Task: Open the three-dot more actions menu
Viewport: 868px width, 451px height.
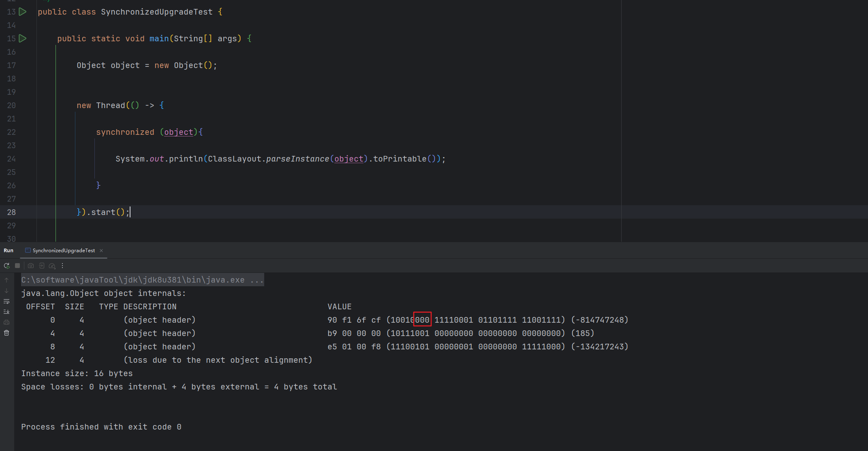Action: pos(62,266)
